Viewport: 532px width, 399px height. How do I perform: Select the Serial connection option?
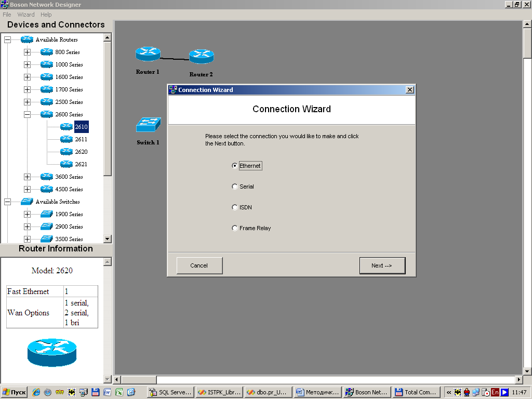(x=234, y=187)
